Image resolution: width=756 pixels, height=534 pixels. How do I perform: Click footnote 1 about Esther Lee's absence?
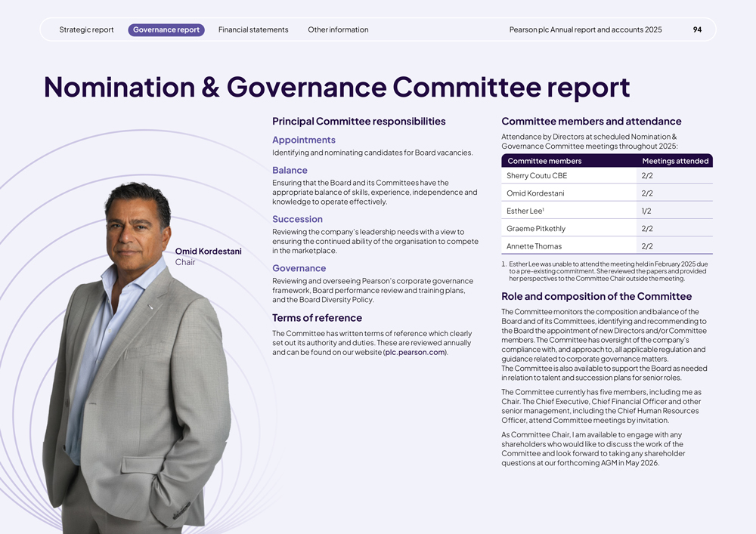click(x=605, y=271)
